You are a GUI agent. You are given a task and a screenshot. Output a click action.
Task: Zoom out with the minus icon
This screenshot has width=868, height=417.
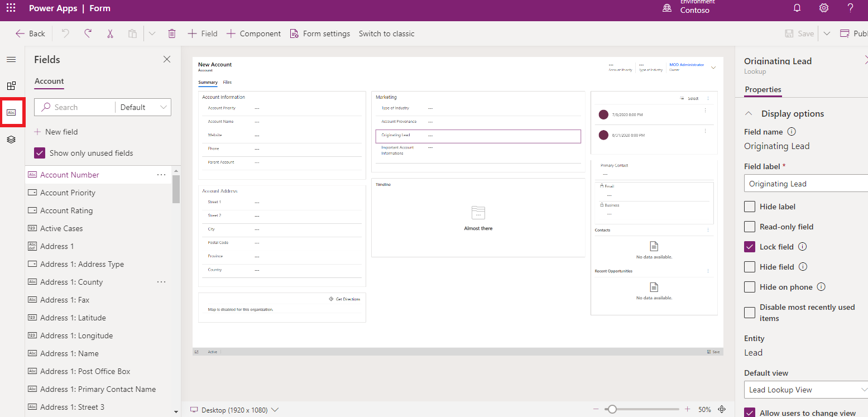597,409
